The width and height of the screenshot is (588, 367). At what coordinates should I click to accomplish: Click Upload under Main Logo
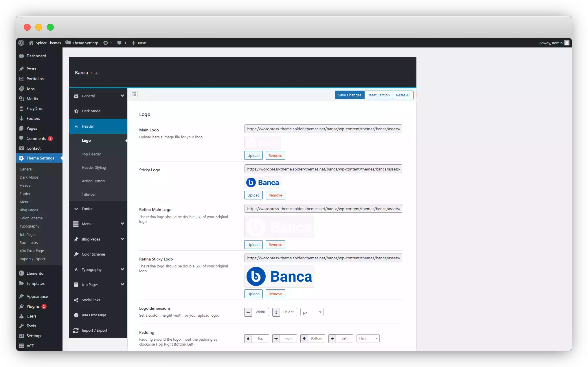pos(253,155)
